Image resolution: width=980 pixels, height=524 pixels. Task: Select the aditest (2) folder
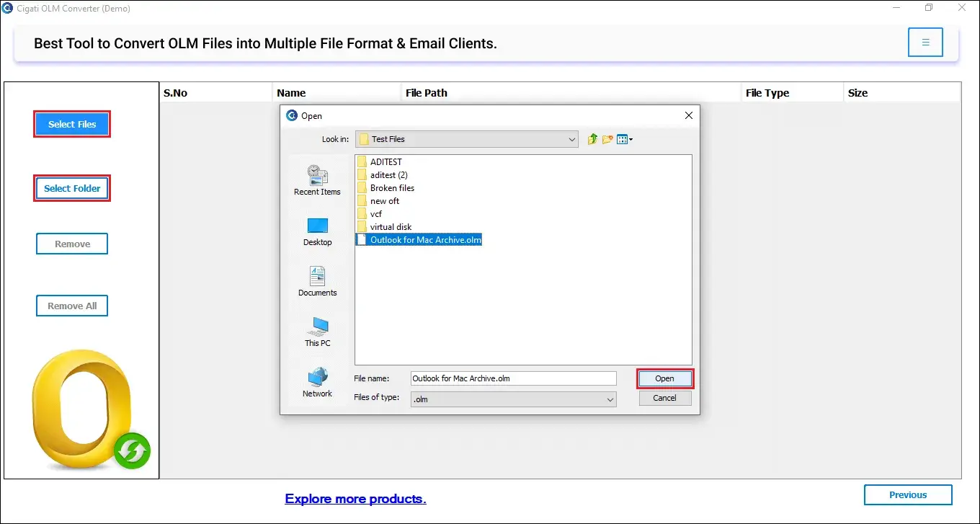[x=383, y=175]
